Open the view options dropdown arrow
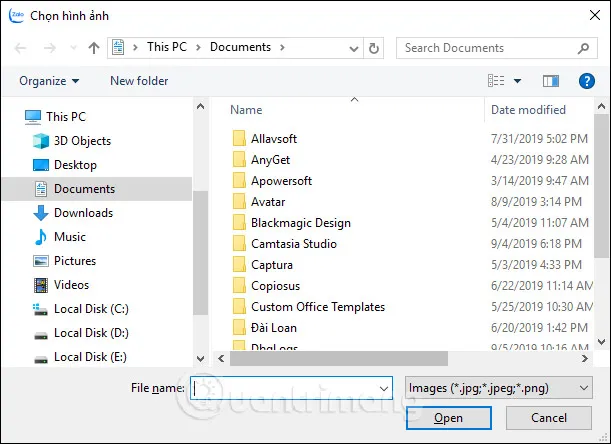 click(x=518, y=81)
